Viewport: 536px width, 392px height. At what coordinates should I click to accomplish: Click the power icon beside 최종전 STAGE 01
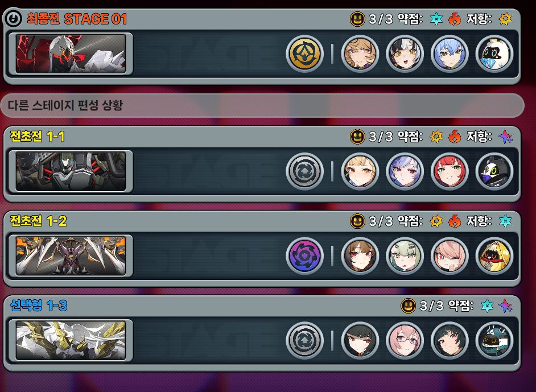coord(14,18)
